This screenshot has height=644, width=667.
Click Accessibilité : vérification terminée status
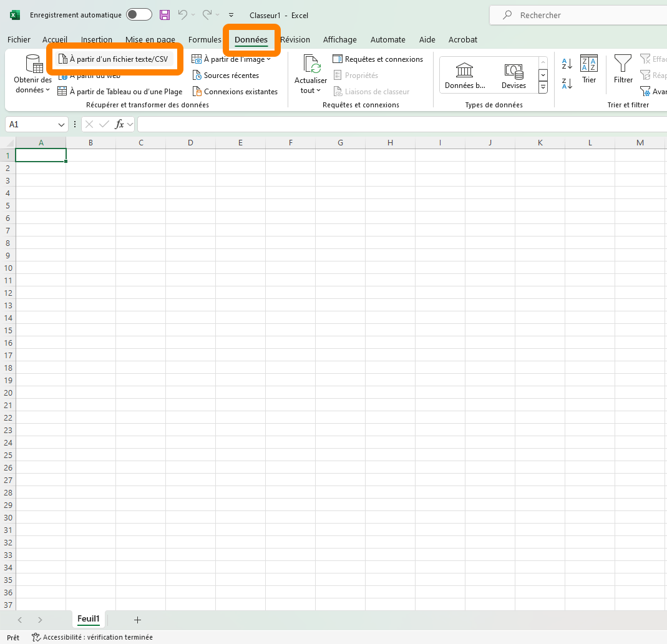pos(92,637)
